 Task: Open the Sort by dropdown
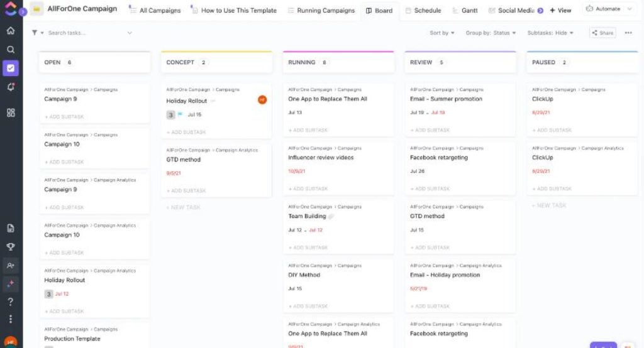click(442, 33)
